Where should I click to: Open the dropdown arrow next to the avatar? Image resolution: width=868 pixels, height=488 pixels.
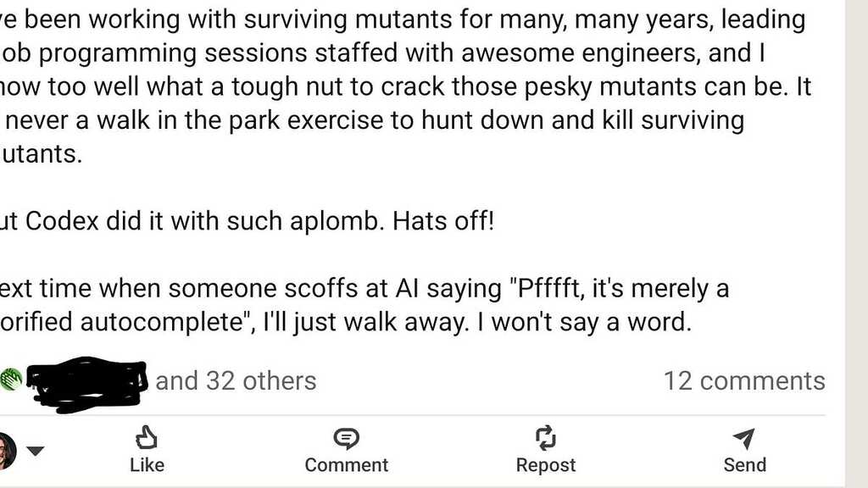(35, 451)
